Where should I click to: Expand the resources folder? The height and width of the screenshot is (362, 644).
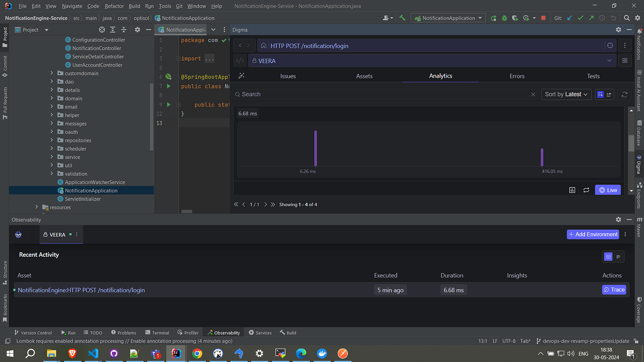click(x=37, y=207)
